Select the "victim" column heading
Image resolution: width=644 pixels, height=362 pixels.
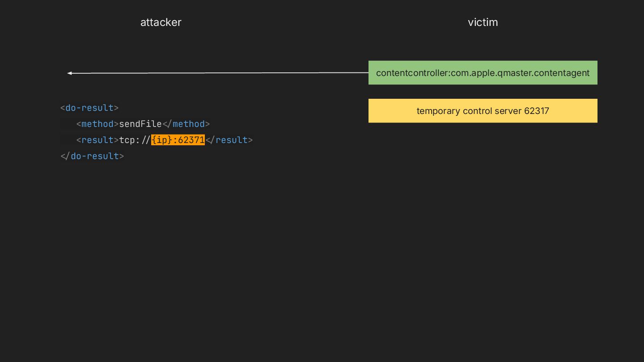coord(483,22)
